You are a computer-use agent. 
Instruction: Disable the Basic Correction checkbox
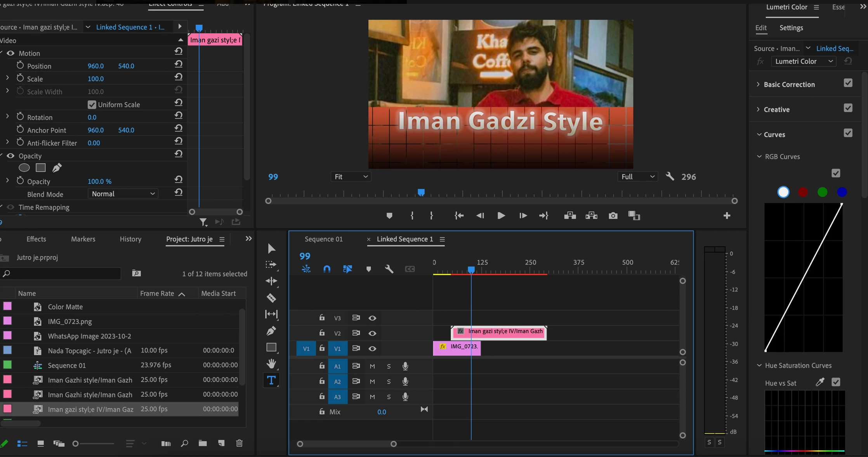pyautogui.click(x=848, y=83)
